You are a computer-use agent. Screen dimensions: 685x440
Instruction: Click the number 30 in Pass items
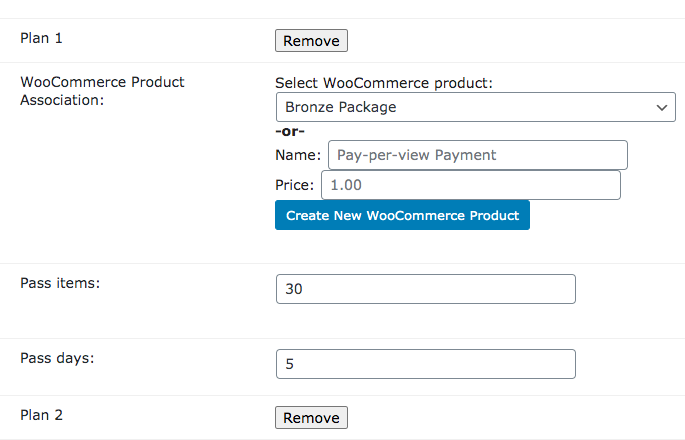(x=294, y=289)
